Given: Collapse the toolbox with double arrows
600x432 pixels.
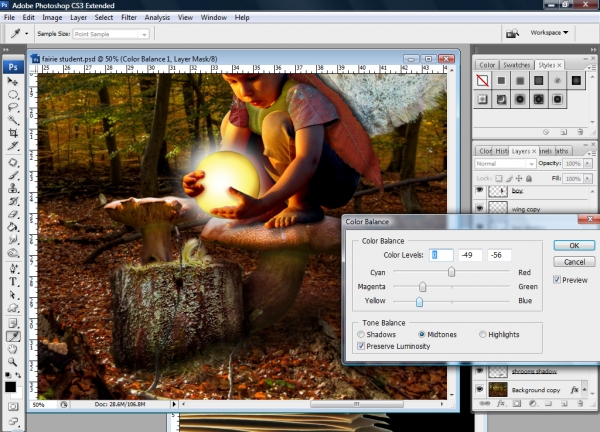Looking at the screenshot, I should tap(6, 50).
